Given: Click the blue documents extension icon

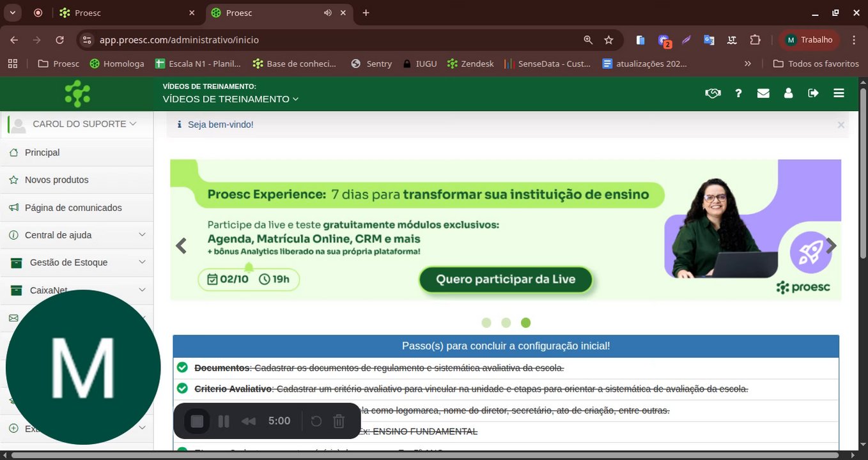Looking at the screenshot, I should pos(640,40).
